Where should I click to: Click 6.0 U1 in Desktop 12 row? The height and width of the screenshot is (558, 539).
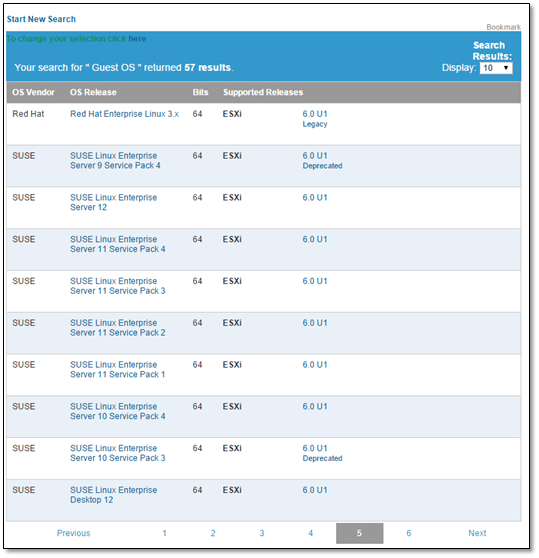coord(315,490)
